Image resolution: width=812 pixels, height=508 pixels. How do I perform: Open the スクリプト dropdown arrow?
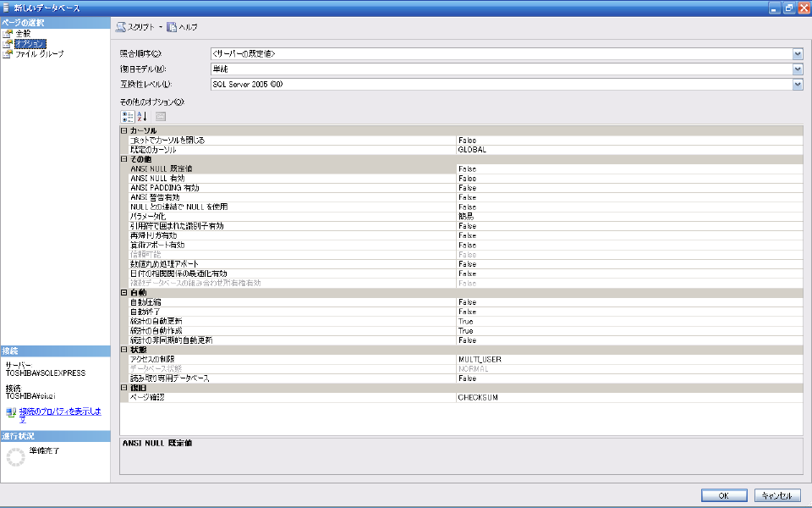pyautogui.click(x=161, y=27)
